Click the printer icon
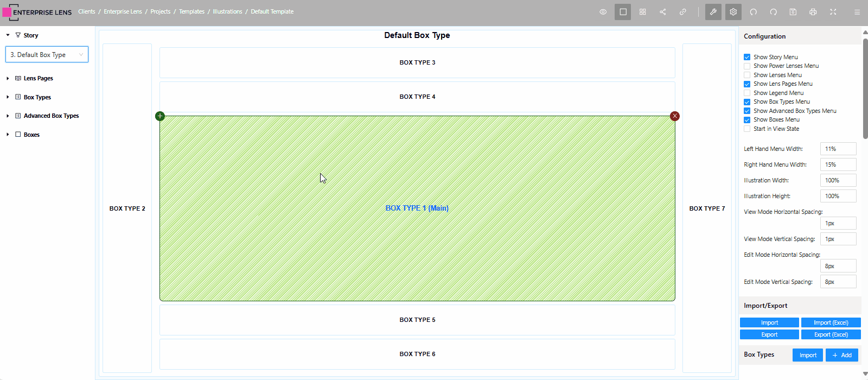The width and height of the screenshot is (868, 380). (813, 12)
